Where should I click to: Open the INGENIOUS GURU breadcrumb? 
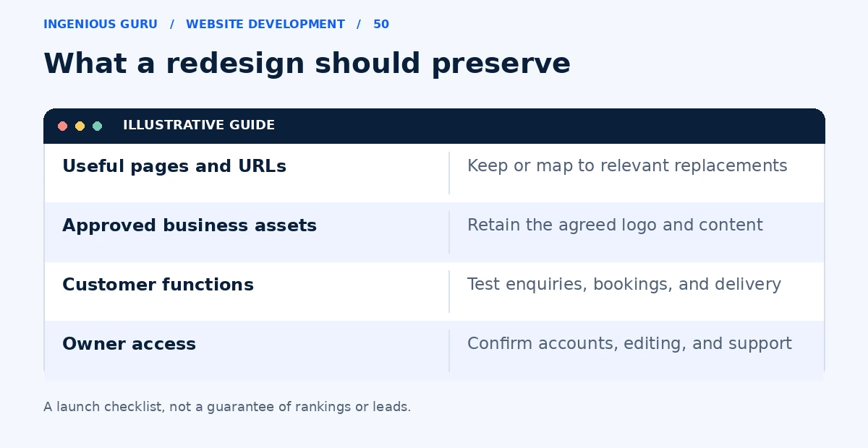pyautogui.click(x=101, y=25)
